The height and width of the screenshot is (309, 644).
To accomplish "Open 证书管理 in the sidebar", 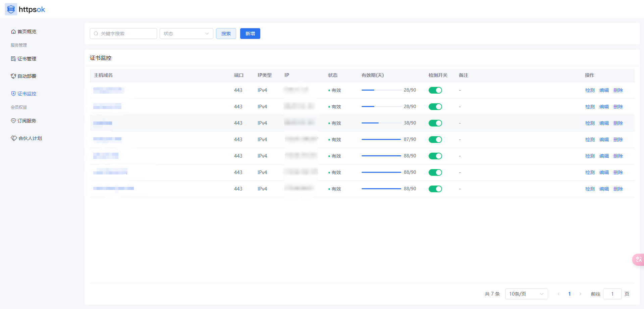I will pyautogui.click(x=27, y=59).
